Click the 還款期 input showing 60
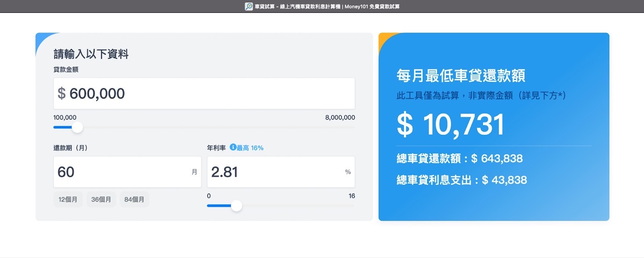This screenshot has height=258, width=644. (127, 172)
